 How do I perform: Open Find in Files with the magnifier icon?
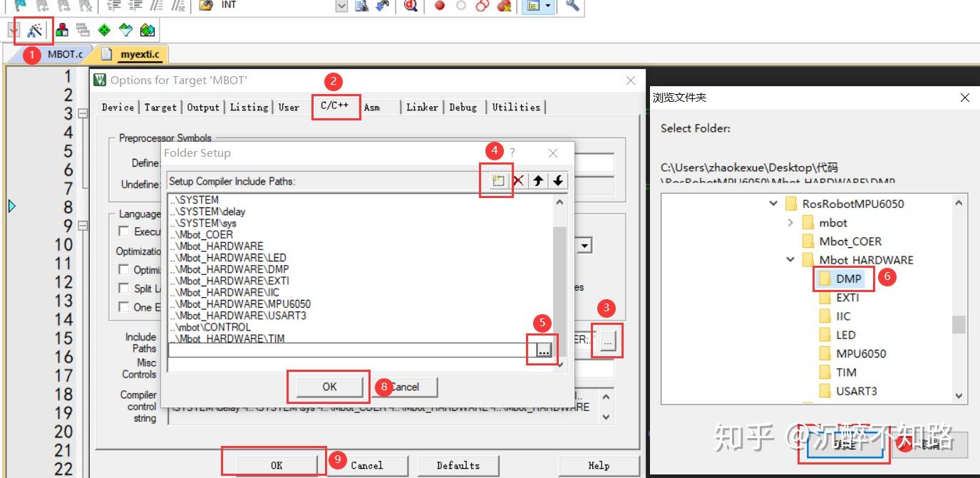click(x=411, y=6)
